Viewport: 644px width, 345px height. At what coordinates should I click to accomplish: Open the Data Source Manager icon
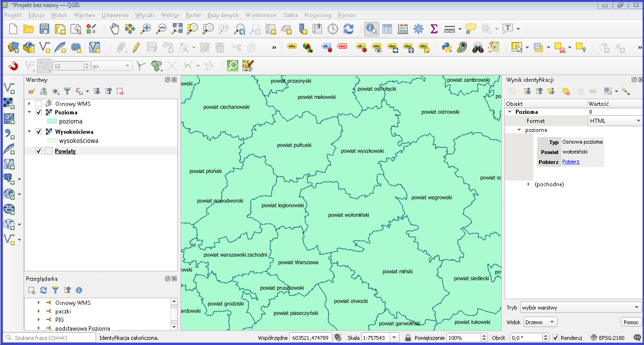[13, 47]
